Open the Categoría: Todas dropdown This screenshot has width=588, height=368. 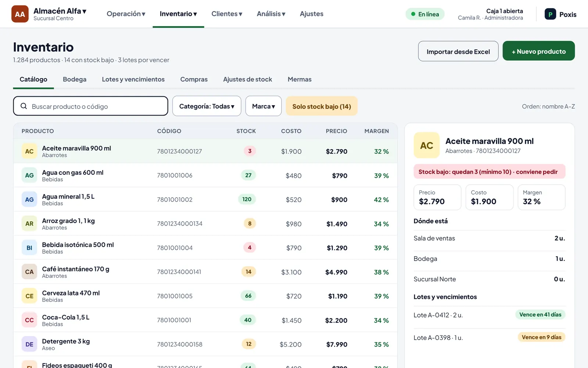click(x=207, y=106)
